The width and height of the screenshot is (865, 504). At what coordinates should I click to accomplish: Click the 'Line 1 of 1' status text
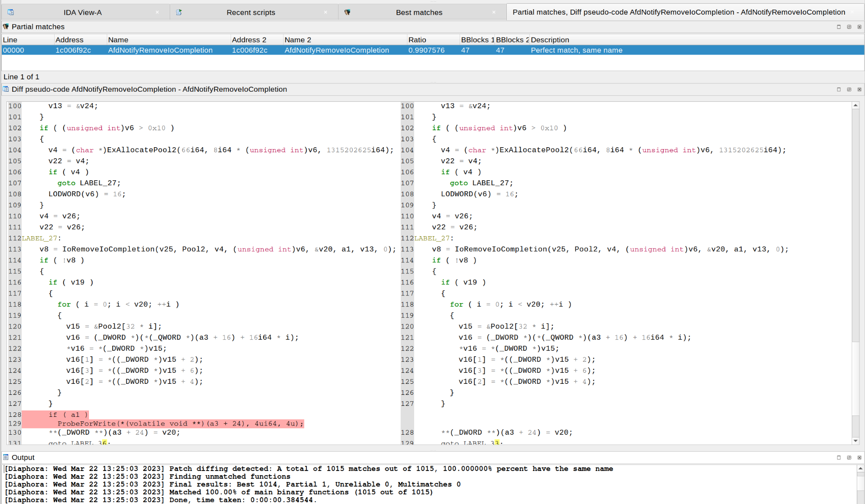pos(22,77)
